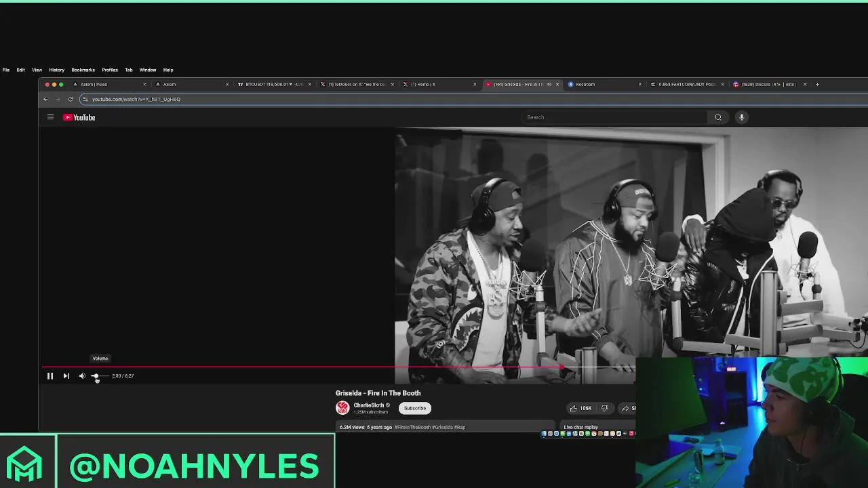Subscribe to the CharlieSloth channel

pos(415,408)
